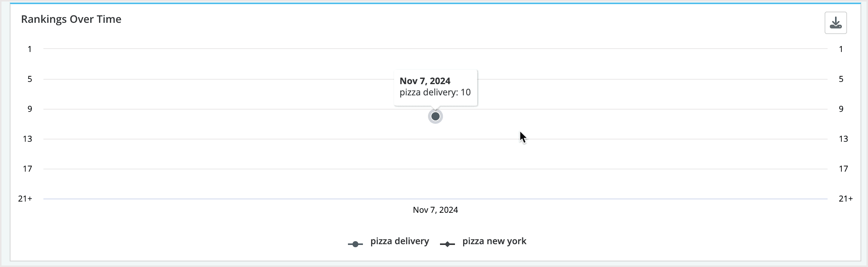Click the right axis label 13
The height and width of the screenshot is (267, 868).
(x=843, y=139)
